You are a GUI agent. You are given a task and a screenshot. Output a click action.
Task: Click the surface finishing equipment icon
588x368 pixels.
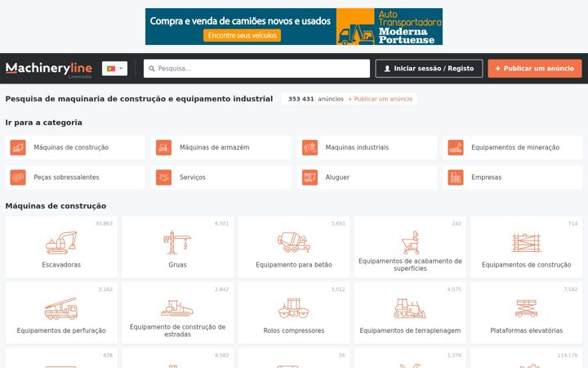coord(410,243)
